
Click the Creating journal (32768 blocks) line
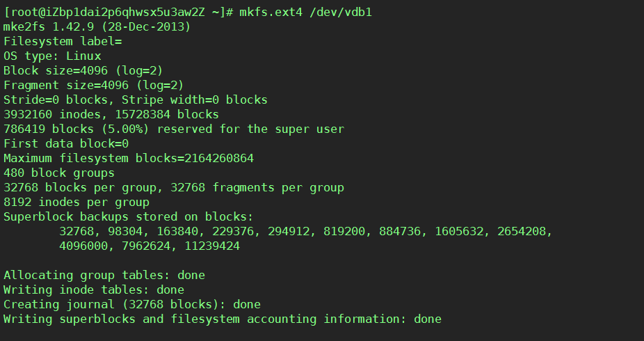[132, 304]
